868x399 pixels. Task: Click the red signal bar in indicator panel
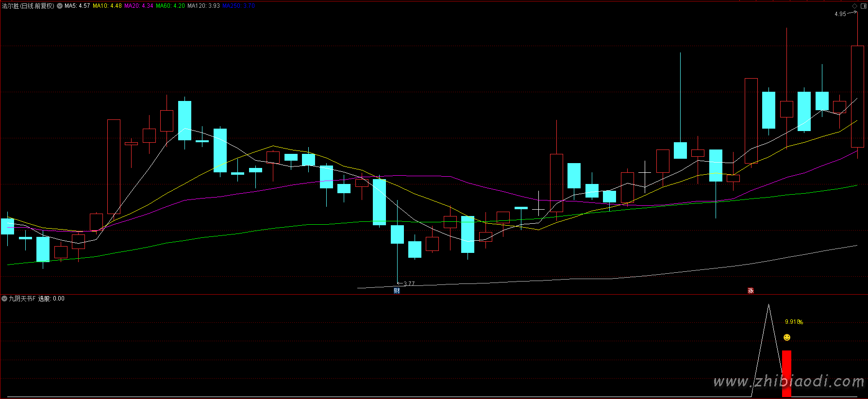tap(786, 373)
